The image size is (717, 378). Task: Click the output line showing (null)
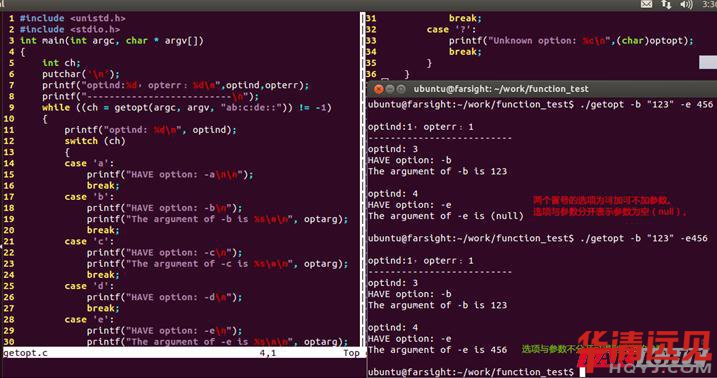pyautogui.click(x=445, y=216)
